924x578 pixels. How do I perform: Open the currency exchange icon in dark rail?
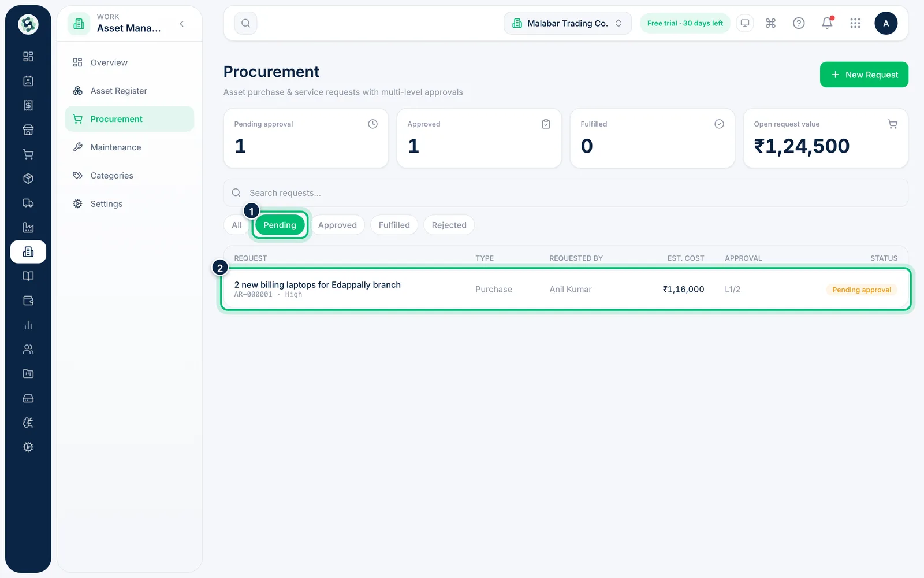[28, 423]
